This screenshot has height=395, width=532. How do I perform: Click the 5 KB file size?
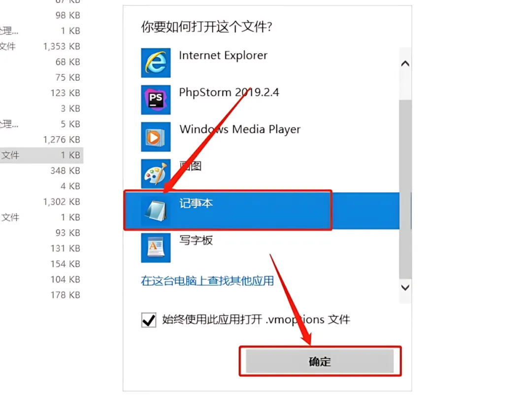70,124
